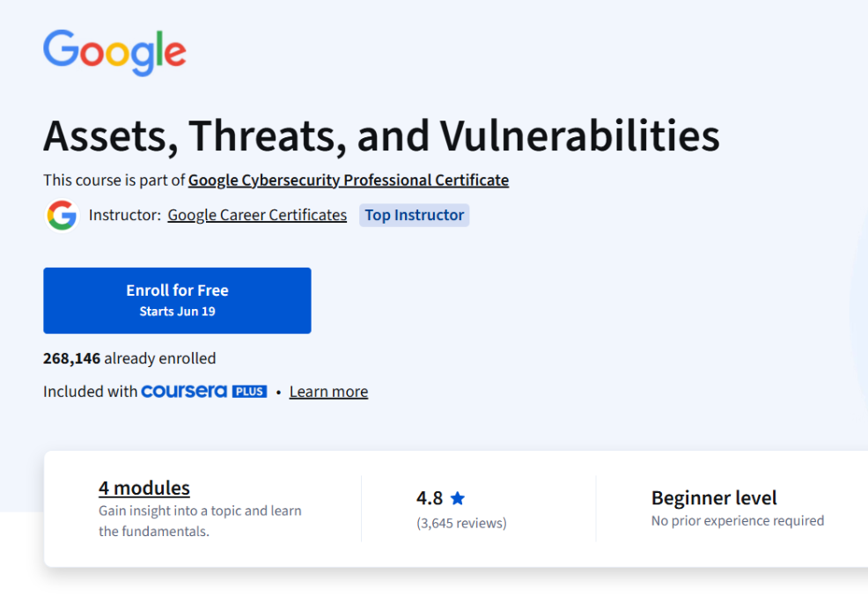This screenshot has height=603, width=868.
Task: Select 'Starts Jun 19' inside the enroll button
Action: coord(177,310)
